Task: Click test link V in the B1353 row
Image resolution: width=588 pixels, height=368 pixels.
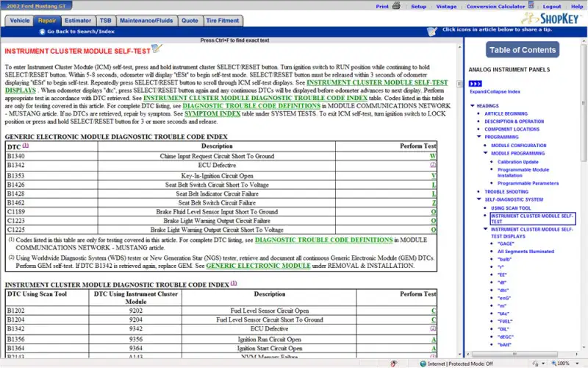Action: (434, 176)
